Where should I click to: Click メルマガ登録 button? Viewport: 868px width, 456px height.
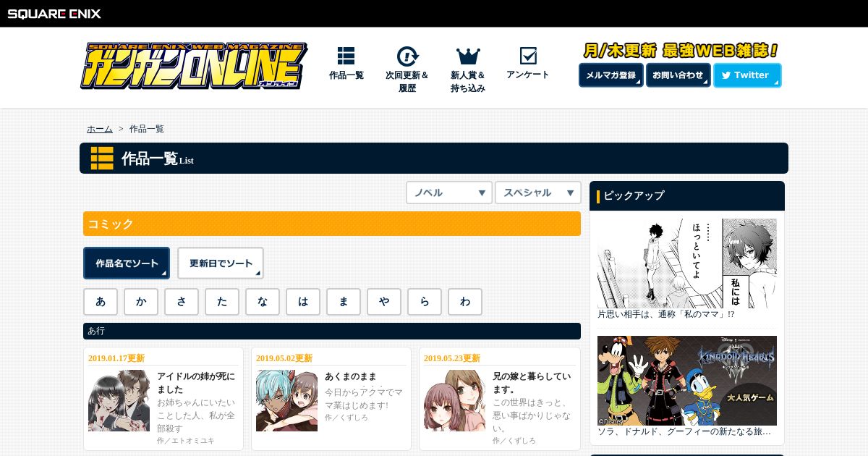click(x=611, y=75)
